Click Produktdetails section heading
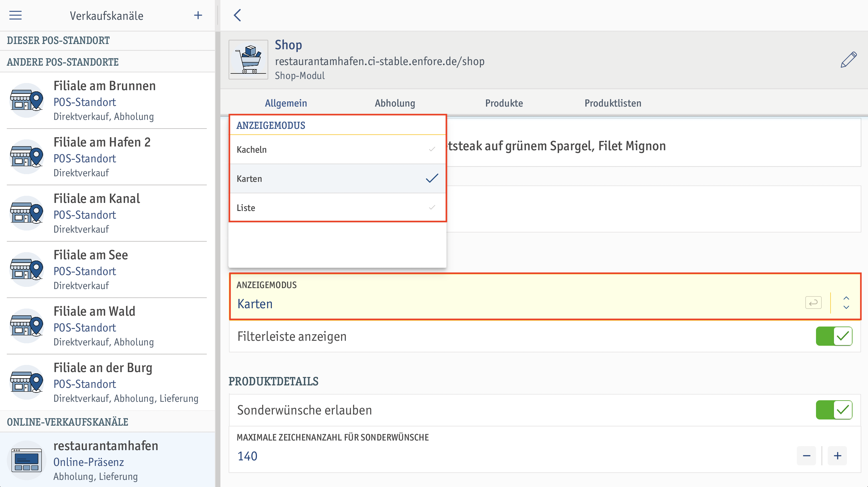 click(x=273, y=381)
